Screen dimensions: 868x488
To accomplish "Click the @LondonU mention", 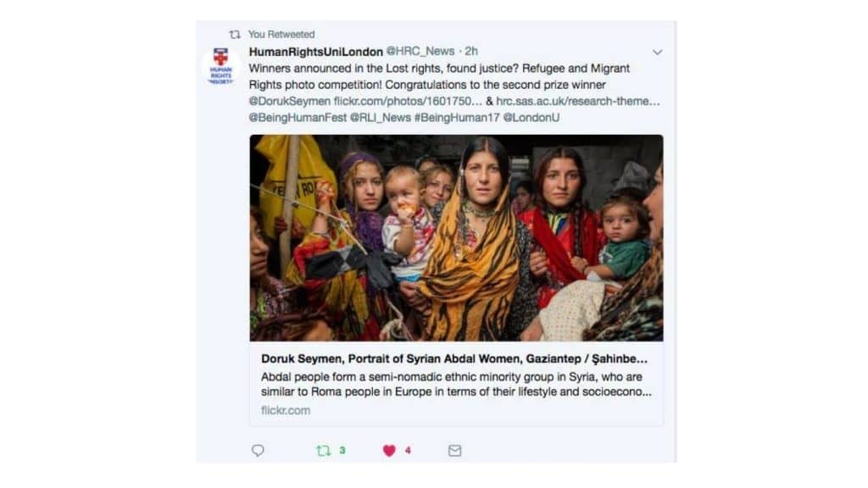I will pyautogui.click(x=531, y=118).
